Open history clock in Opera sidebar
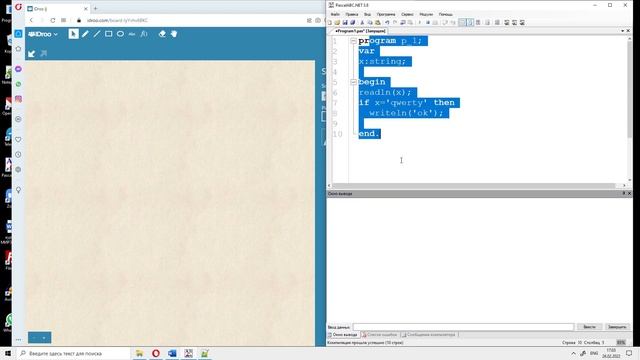 pyautogui.click(x=18, y=155)
